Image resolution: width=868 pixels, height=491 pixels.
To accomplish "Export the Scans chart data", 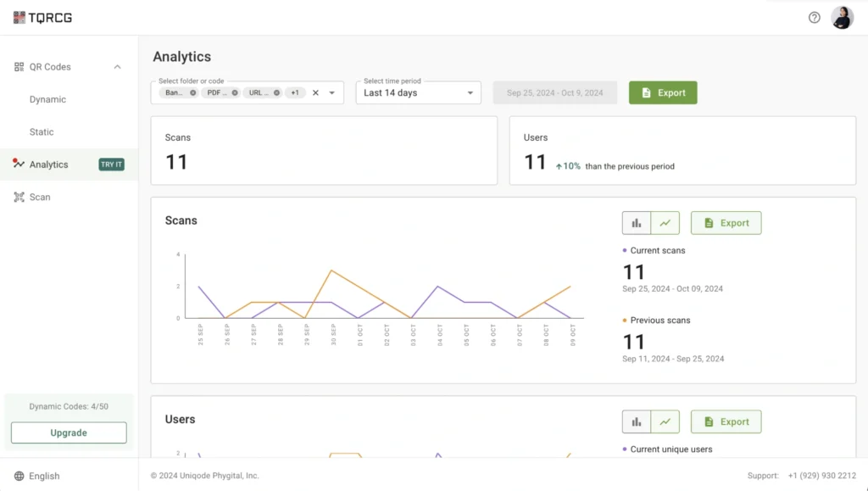I will [726, 222].
